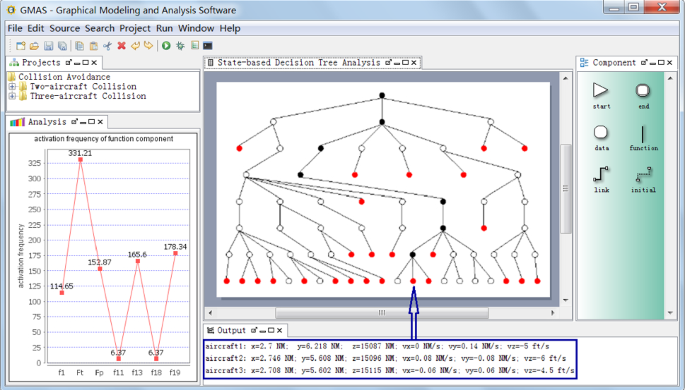Select Two-aircraft Collision tree item

tap(83, 86)
